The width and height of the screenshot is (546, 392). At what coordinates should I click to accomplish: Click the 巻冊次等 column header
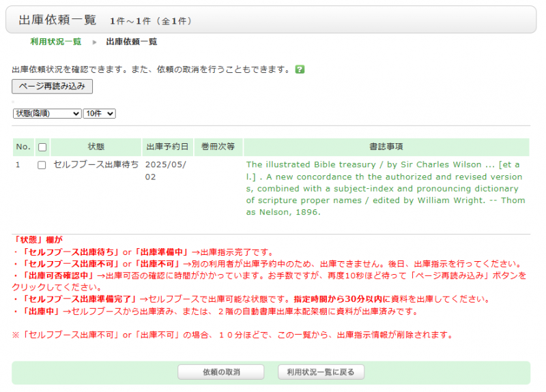218,147
